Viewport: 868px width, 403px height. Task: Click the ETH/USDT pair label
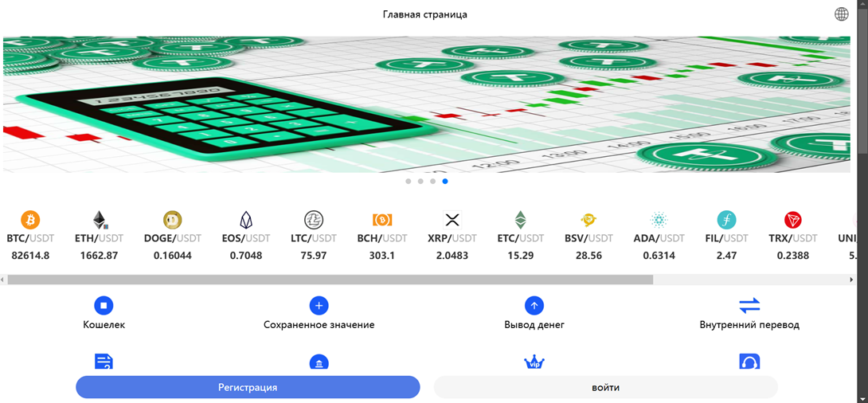click(99, 239)
